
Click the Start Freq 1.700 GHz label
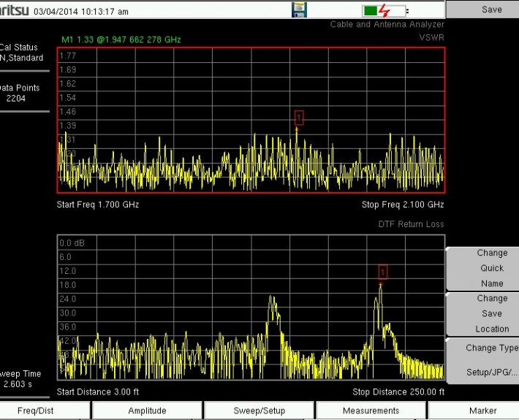98,205
